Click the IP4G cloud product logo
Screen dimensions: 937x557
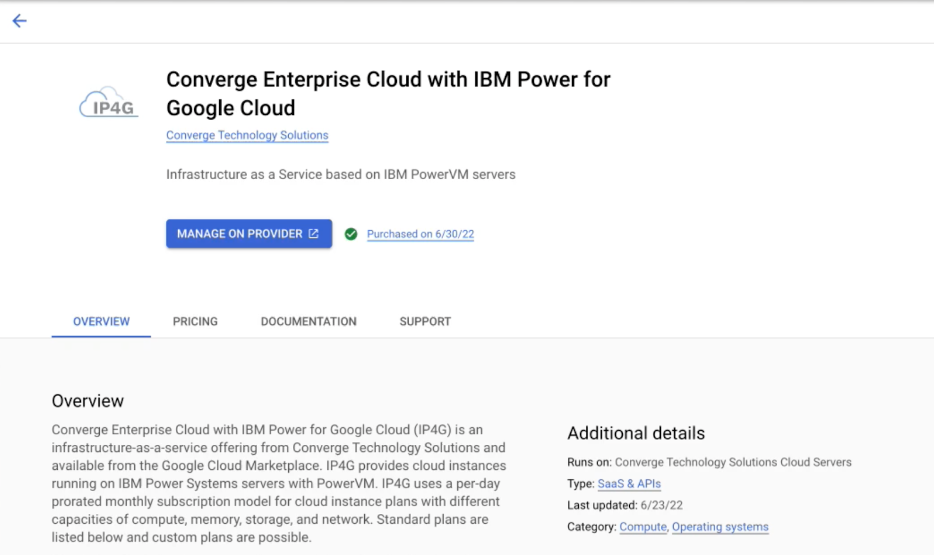point(109,102)
